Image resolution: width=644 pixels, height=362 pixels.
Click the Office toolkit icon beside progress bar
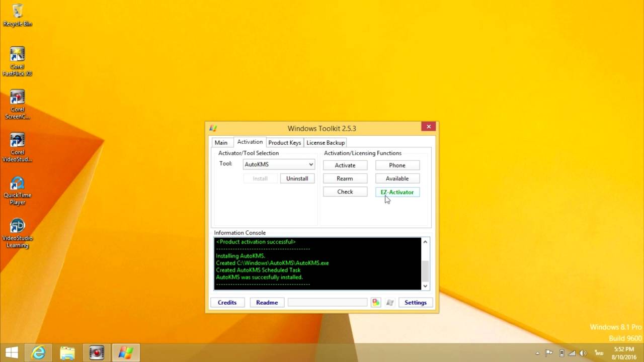pyautogui.click(x=376, y=302)
